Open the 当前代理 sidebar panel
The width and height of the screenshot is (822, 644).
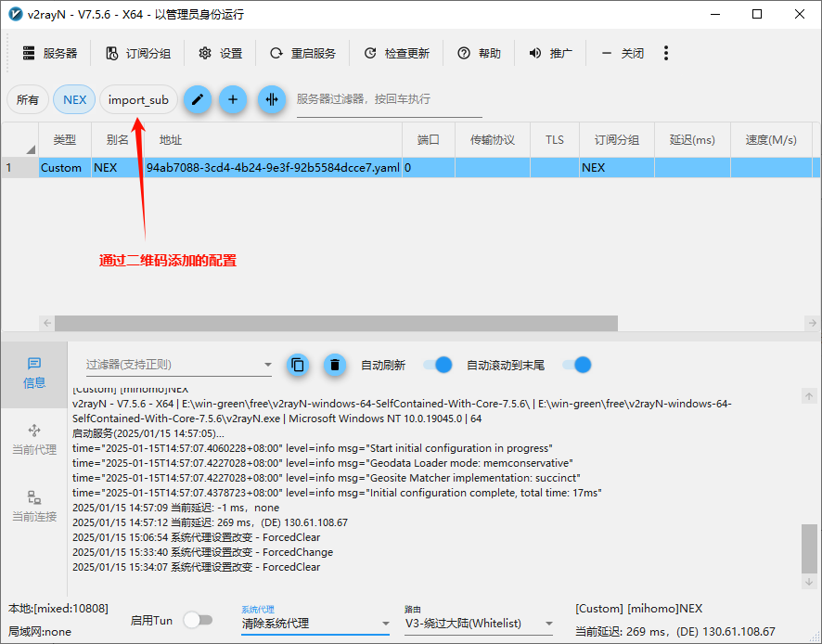[34, 439]
